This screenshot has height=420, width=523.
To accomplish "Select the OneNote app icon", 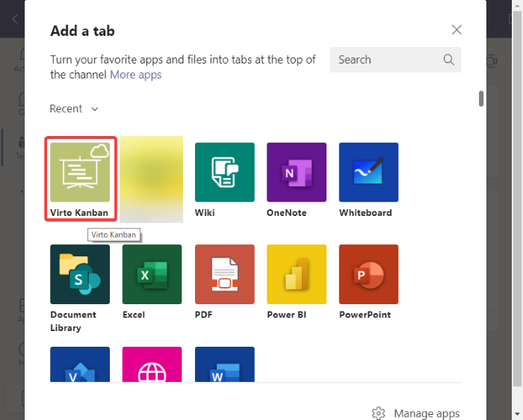I will pyautogui.click(x=297, y=173).
